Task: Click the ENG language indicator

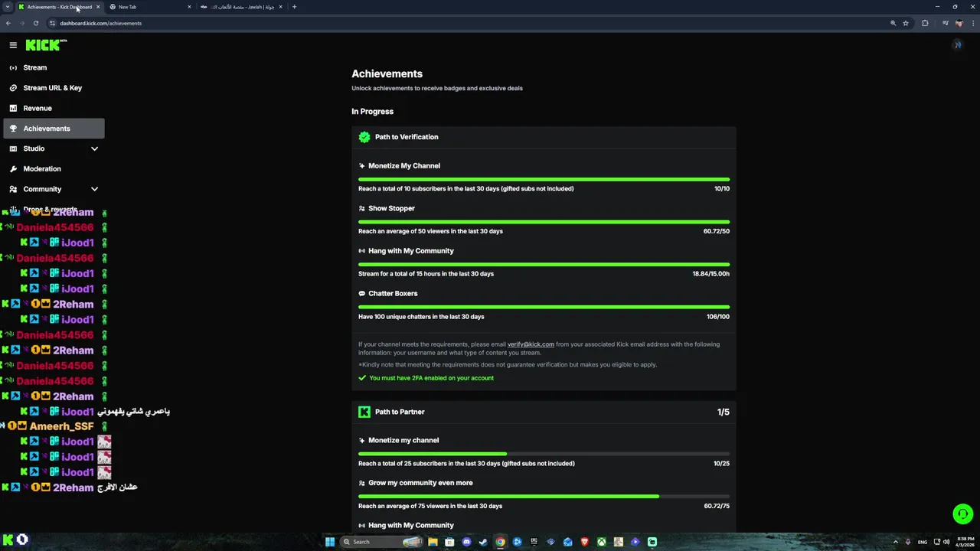Action: click(922, 542)
